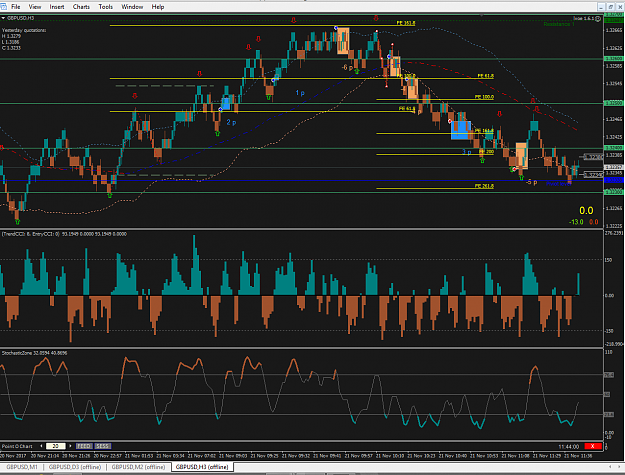
Task: Click the 'L 1.3186' quotation value
Action: [11, 42]
